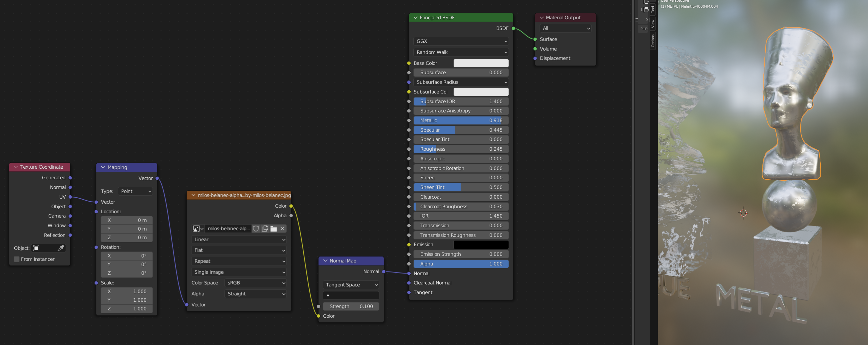The width and height of the screenshot is (868, 345).
Task: Click the Generated output socket
Action: click(x=70, y=178)
